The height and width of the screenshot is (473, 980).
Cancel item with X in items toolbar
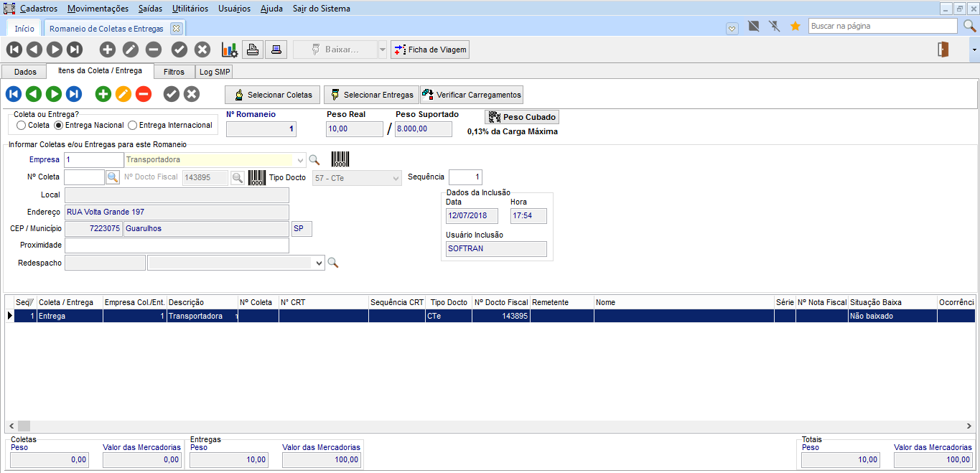[x=192, y=94]
